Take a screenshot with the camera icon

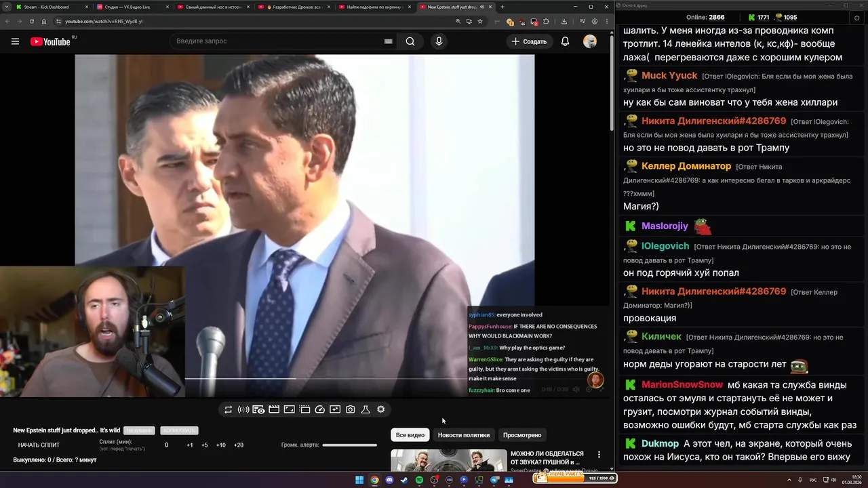point(351,409)
